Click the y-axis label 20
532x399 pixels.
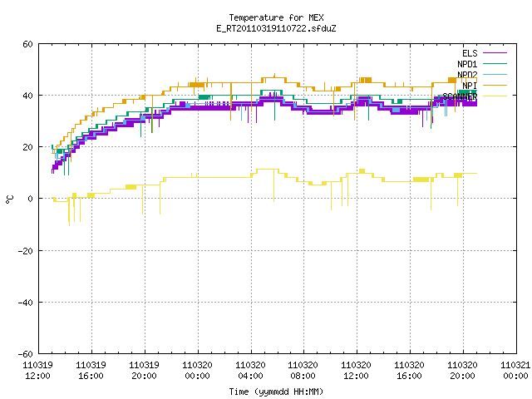(27, 147)
